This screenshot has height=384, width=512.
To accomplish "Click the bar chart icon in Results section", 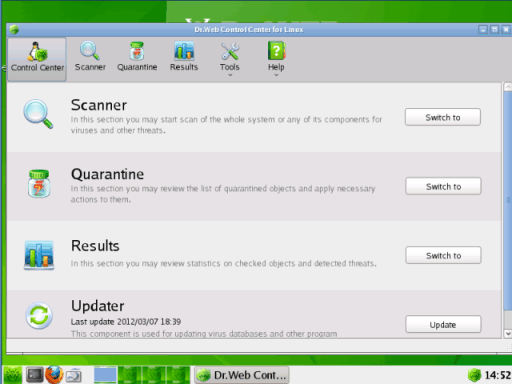I will coord(39,255).
